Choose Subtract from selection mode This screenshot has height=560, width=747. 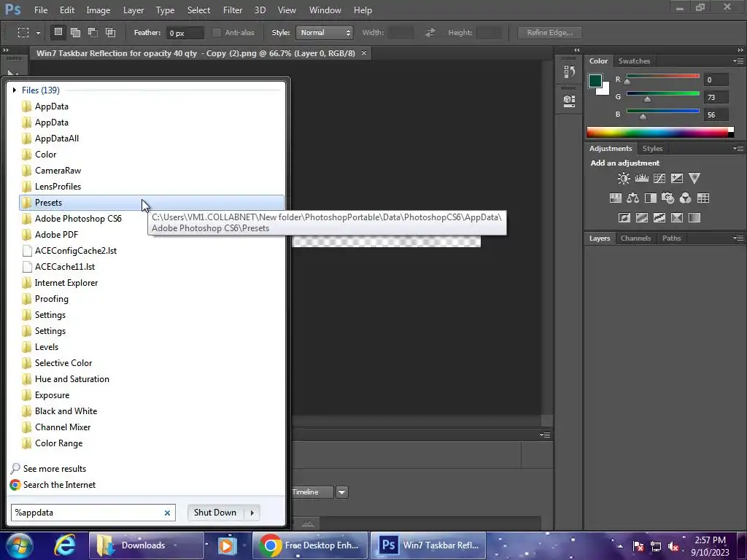point(93,32)
